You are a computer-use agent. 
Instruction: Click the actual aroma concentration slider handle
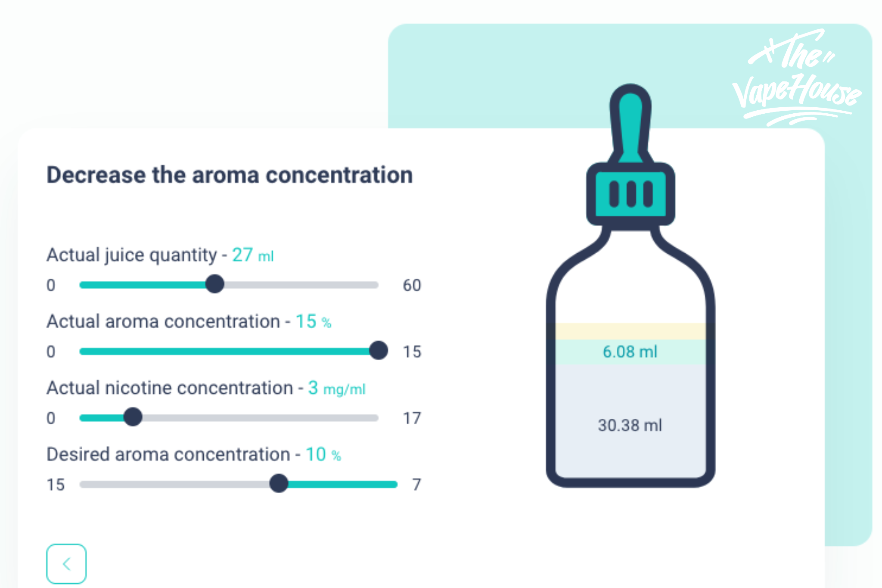click(379, 351)
